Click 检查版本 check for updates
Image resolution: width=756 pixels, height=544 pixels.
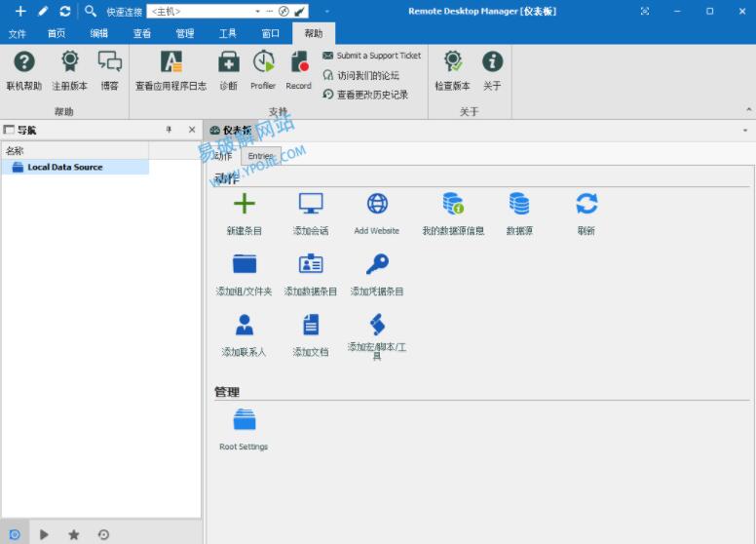coord(452,71)
